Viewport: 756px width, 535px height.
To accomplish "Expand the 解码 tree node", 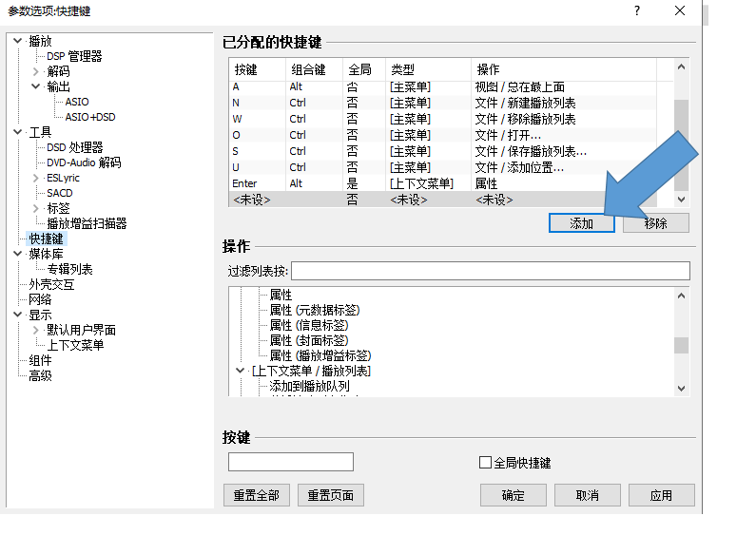I will pos(36,71).
